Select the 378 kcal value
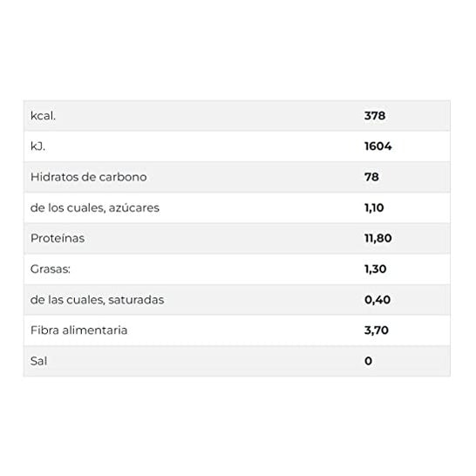476x476 pixels. pyautogui.click(x=375, y=116)
